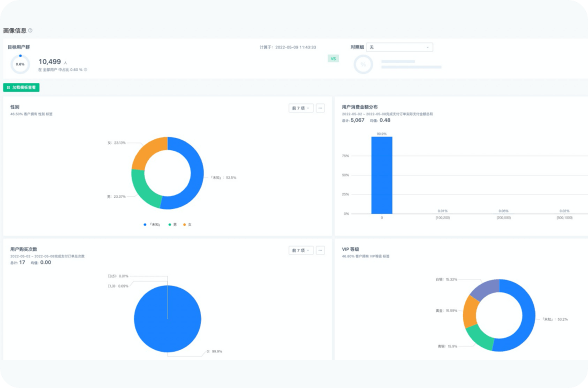The image size is (588, 388).
Task: Toggle the orange female legend item in gender chart
Action: tap(187, 225)
